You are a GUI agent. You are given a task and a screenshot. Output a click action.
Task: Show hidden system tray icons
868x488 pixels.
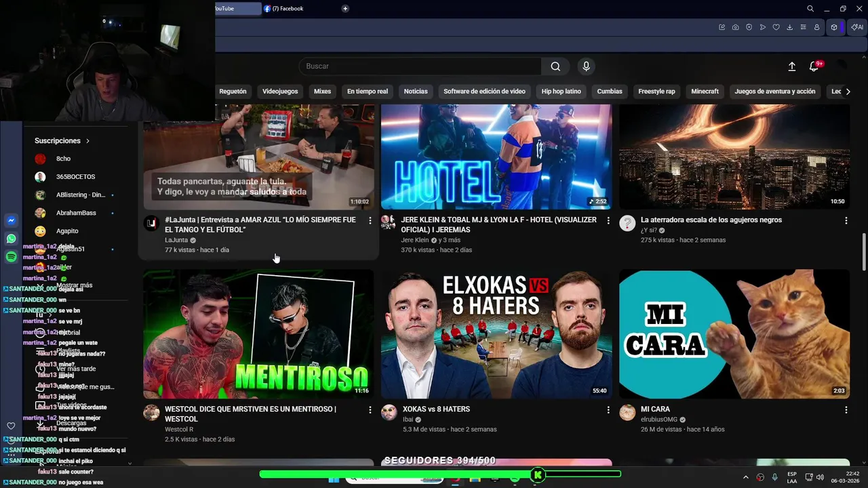(x=746, y=477)
